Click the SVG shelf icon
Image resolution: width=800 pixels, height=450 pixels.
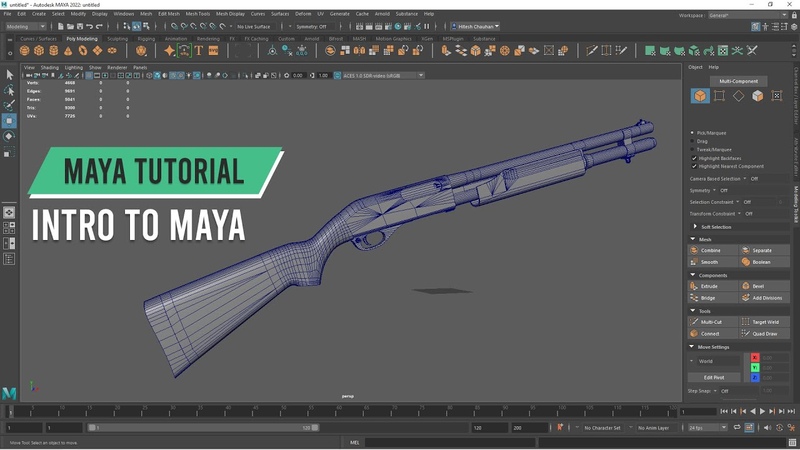pyautogui.click(x=213, y=51)
